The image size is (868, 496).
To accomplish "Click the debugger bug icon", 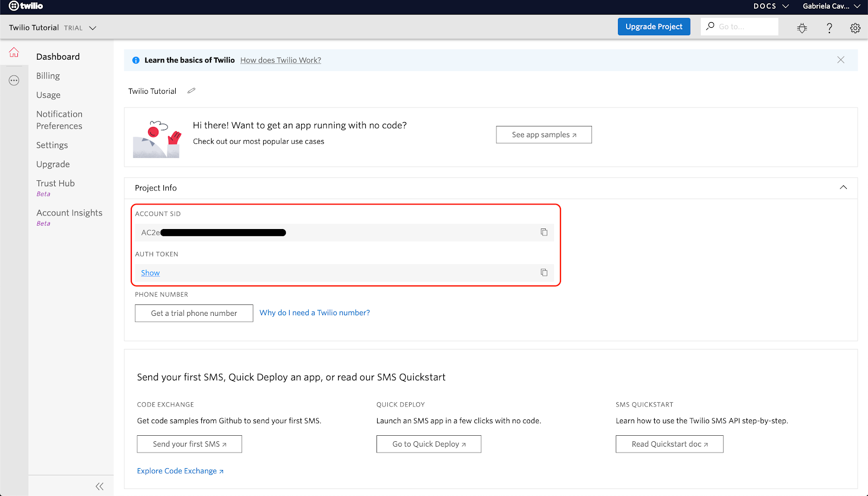I will (x=802, y=28).
